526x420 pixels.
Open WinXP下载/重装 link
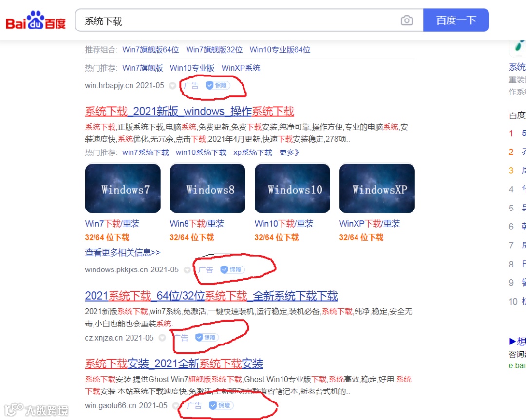[370, 224]
